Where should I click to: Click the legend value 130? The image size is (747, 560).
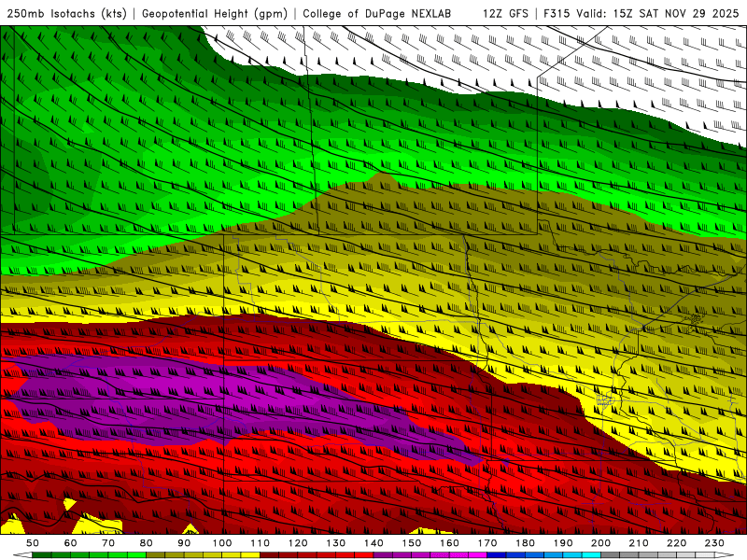(336, 543)
